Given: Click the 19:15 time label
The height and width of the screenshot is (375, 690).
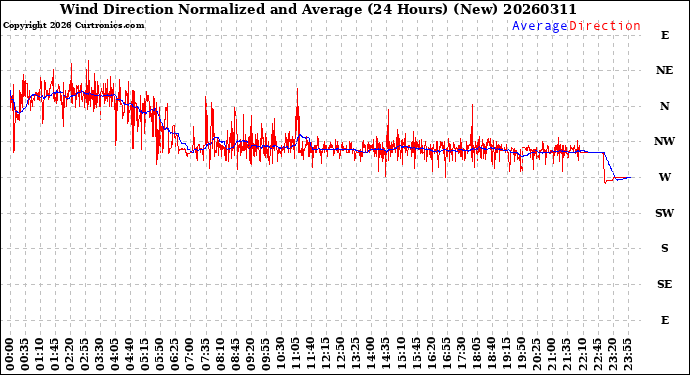Looking at the screenshot, I should [506, 354].
